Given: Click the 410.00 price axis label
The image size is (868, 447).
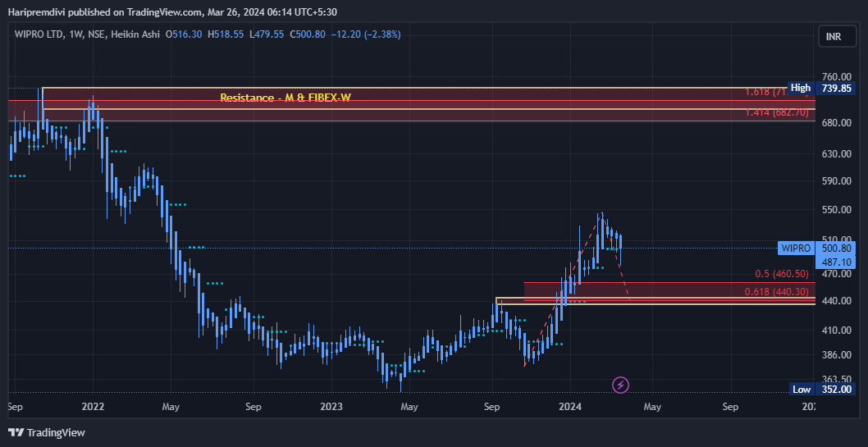Looking at the screenshot, I should (x=837, y=331).
